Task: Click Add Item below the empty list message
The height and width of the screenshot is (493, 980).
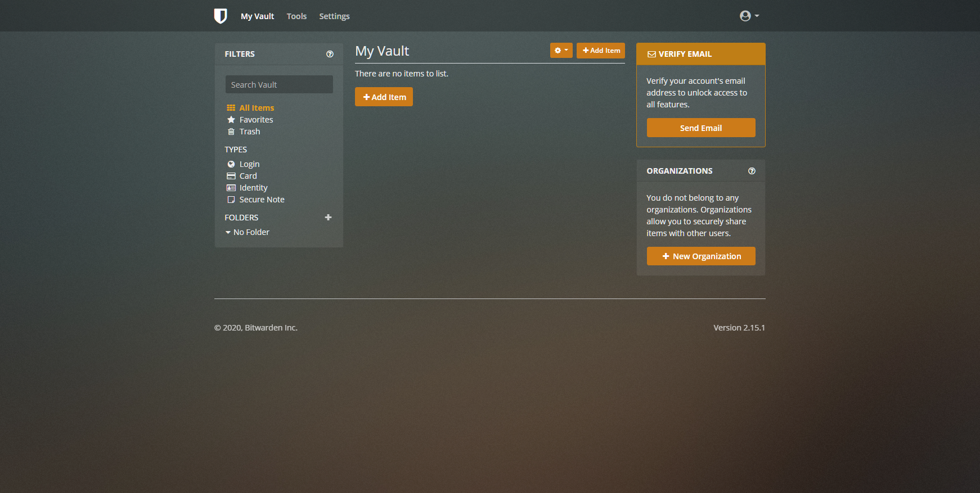Action: click(384, 97)
